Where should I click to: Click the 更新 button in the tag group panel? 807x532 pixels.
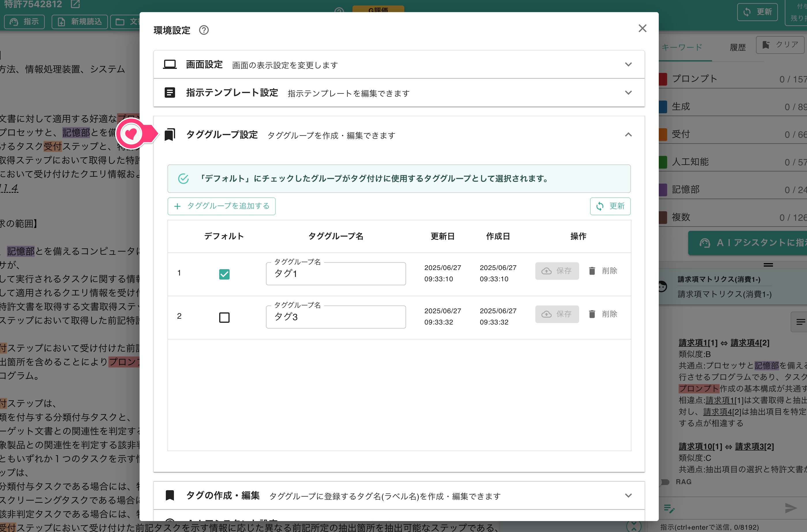(x=610, y=206)
